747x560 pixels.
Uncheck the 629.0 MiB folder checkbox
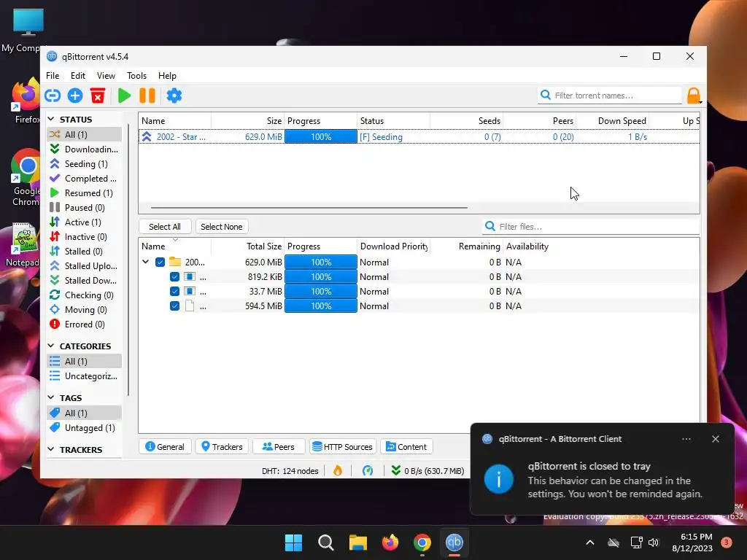click(x=160, y=262)
